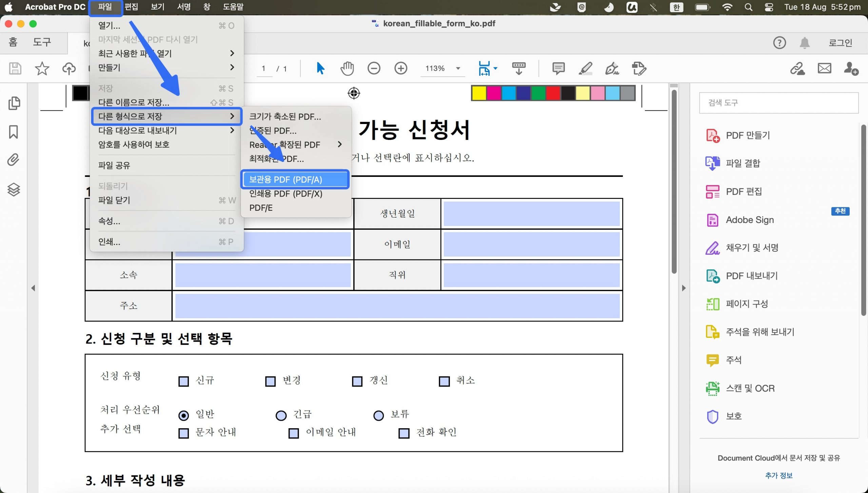Screen dimensions: 868x493
Task: Choose PDF/E menu option
Action: pos(296,208)
